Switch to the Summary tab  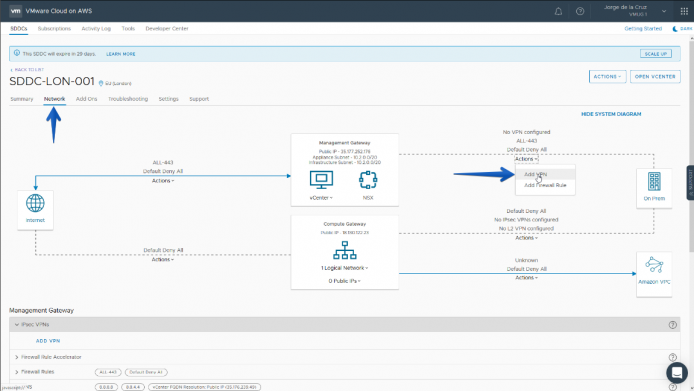22,99
